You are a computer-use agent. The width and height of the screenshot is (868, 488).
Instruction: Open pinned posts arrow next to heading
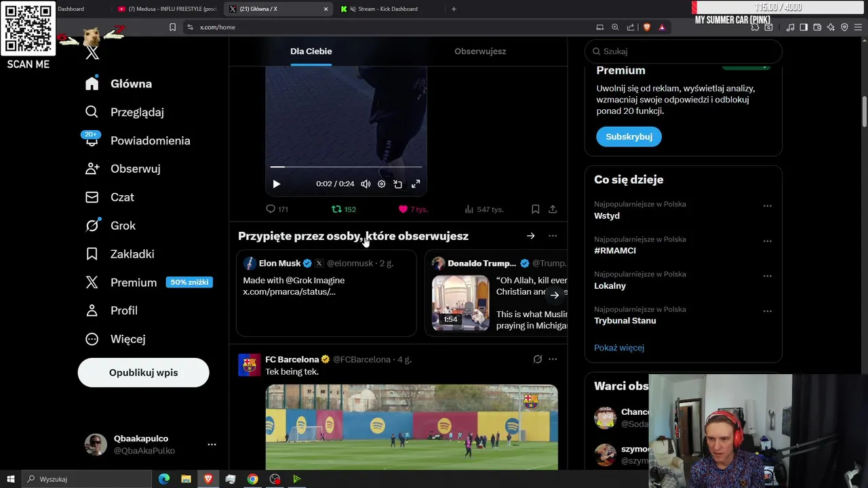click(531, 236)
